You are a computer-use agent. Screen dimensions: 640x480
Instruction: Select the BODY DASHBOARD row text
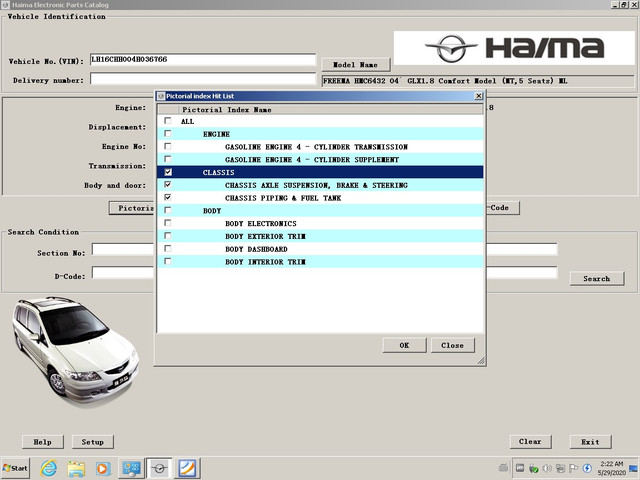[256, 249]
